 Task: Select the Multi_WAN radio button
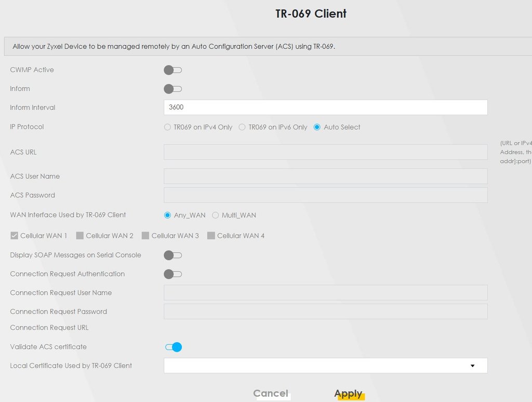[215, 215]
